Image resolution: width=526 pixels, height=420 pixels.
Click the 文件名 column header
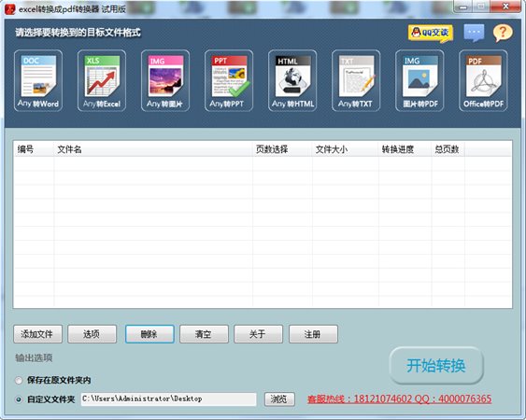click(x=153, y=149)
